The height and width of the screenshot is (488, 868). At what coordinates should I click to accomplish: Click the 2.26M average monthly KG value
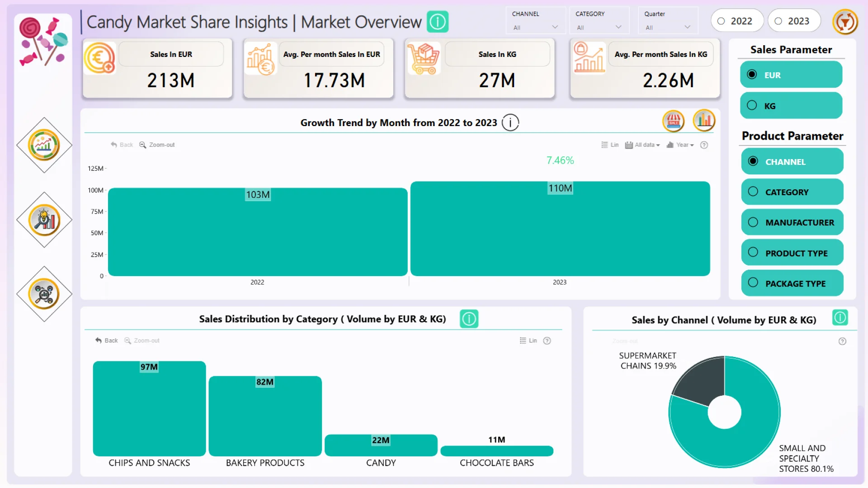click(668, 80)
